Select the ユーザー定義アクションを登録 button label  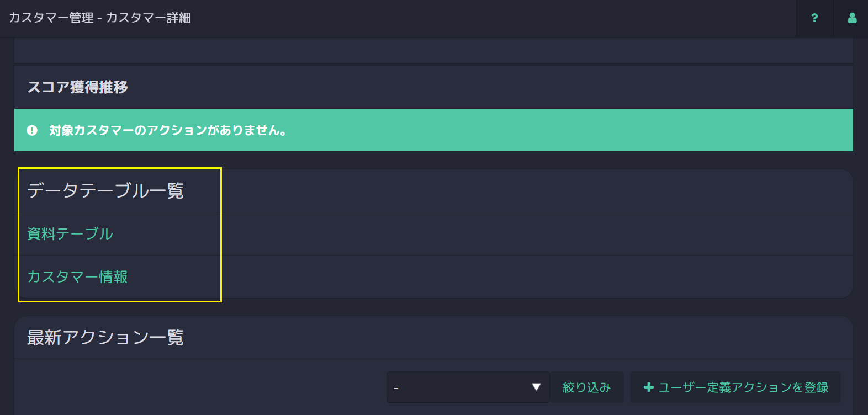[743, 387]
